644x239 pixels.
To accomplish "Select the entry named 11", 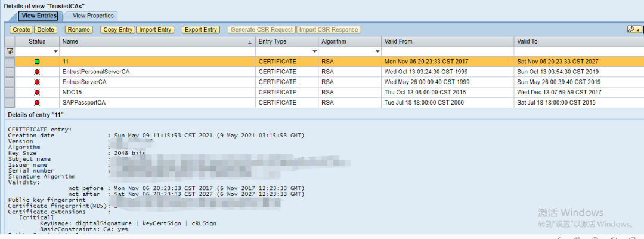I will pos(66,62).
